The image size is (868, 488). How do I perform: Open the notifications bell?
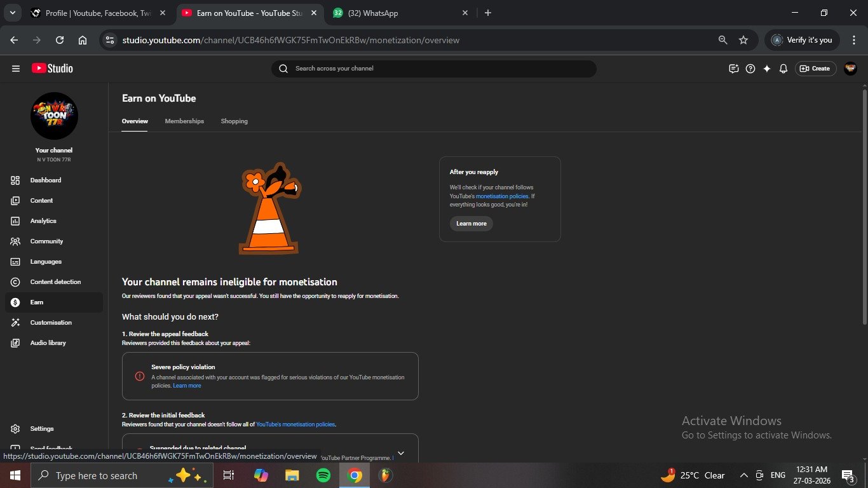pyautogui.click(x=783, y=69)
